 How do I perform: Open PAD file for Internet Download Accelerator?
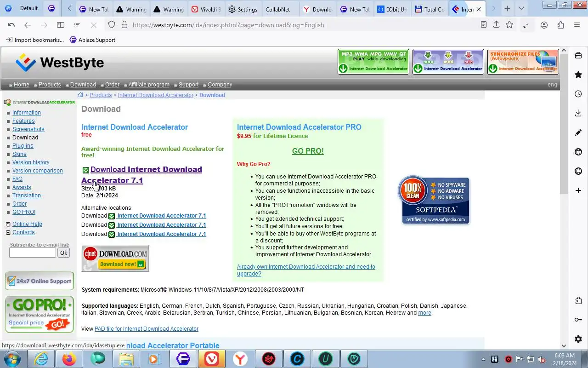147,329
